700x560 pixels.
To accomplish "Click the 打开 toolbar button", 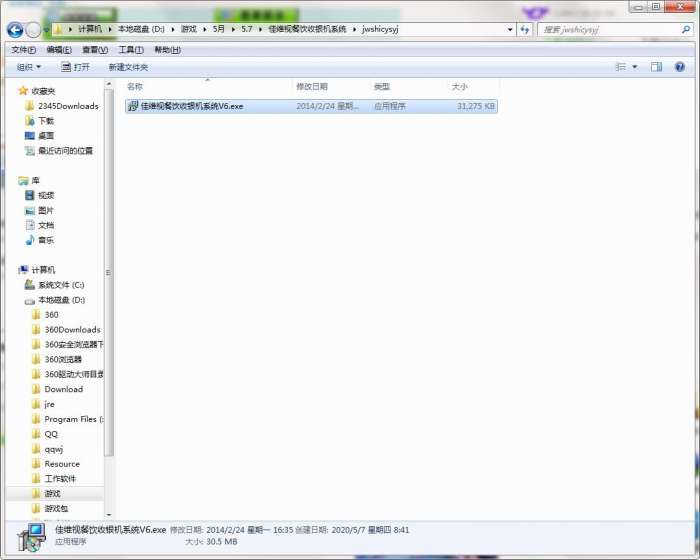I will point(75,67).
